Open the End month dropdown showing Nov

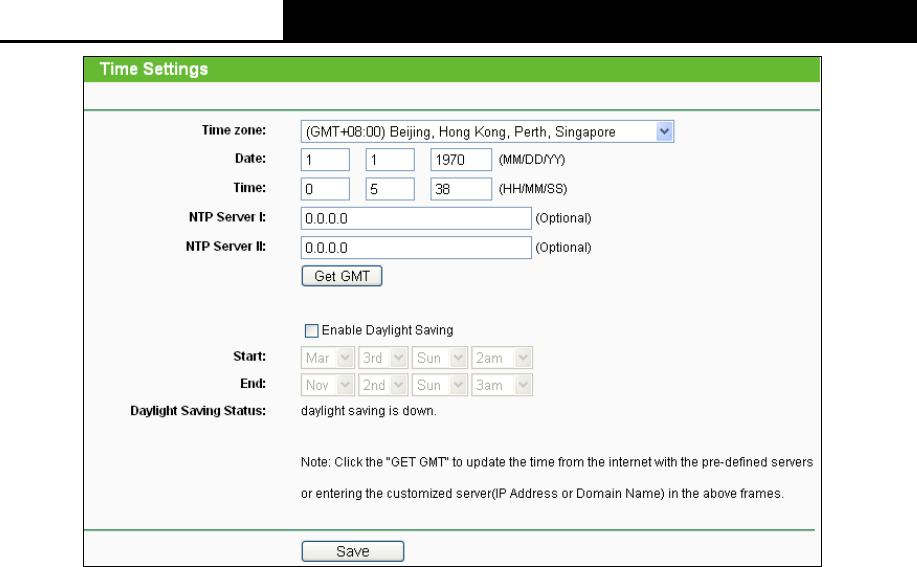point(328,385)
